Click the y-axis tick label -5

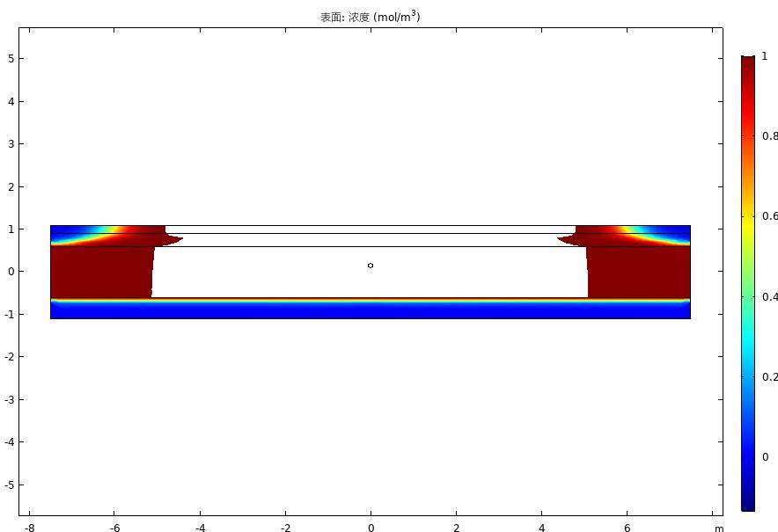(x=8, y=485)
